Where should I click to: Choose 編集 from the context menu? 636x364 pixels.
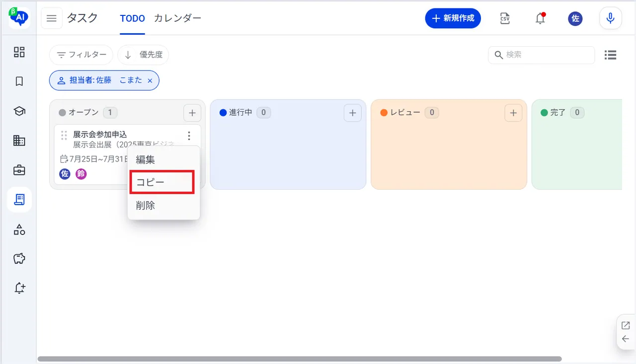coord(164,160)
